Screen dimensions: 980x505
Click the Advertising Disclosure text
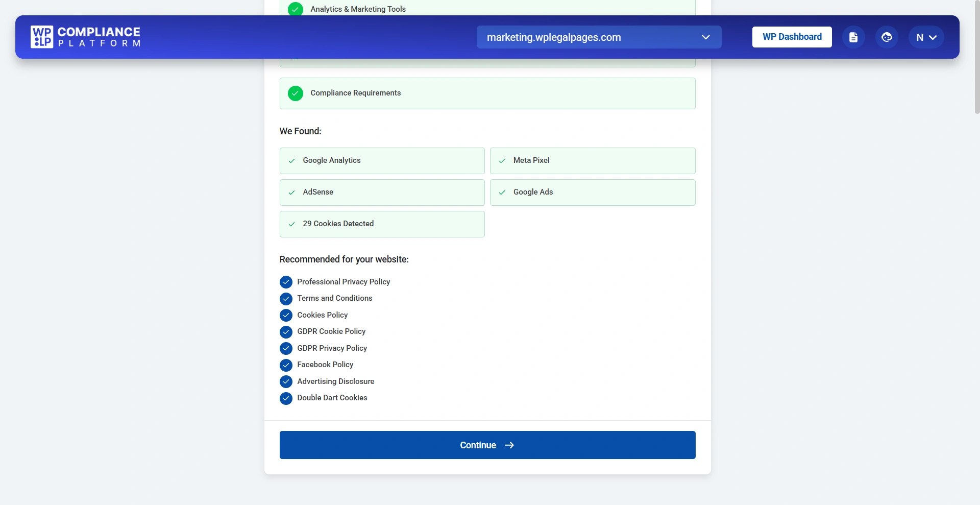point(336,381)
